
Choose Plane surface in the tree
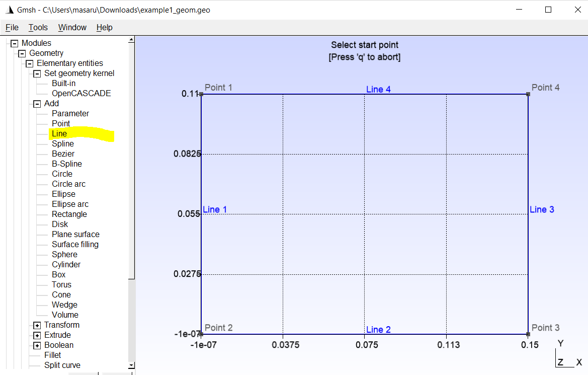[x=76, y=234]
